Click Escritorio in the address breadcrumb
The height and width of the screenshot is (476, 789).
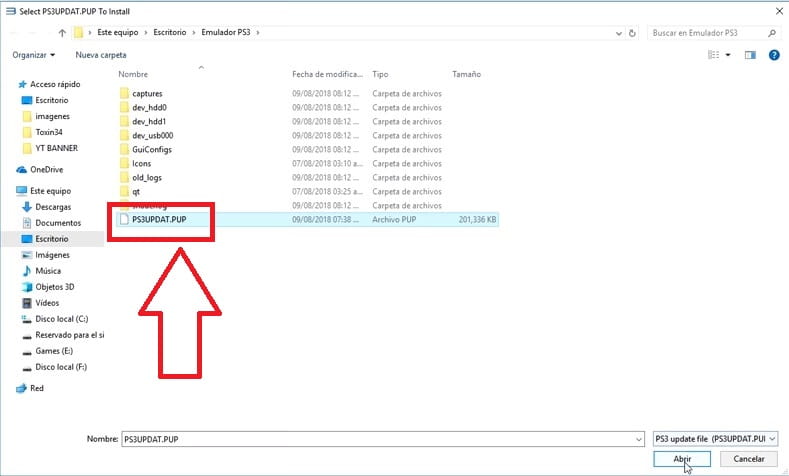[168, 33]
